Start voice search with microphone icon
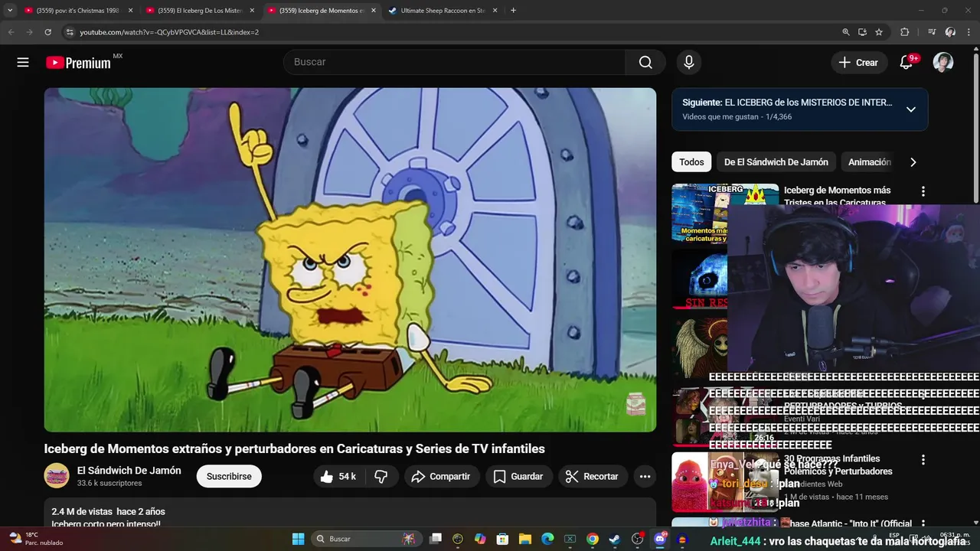The image size is (980, 551). pos(689,62)
